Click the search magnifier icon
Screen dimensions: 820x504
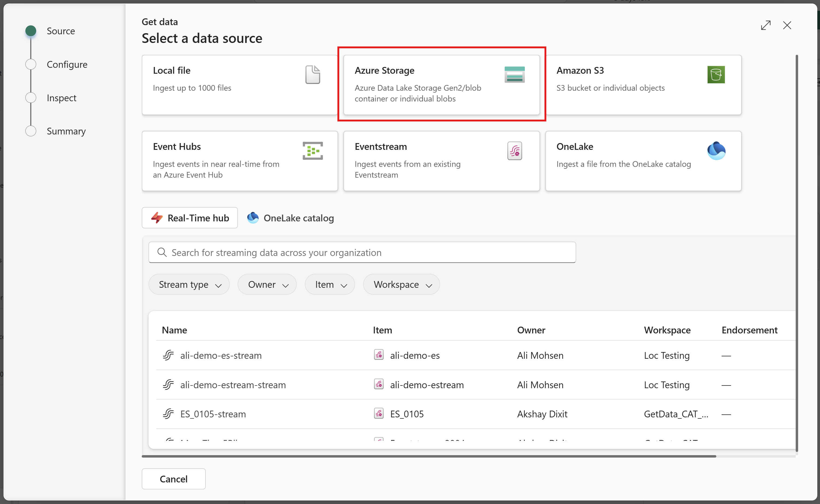coord(162,252)
